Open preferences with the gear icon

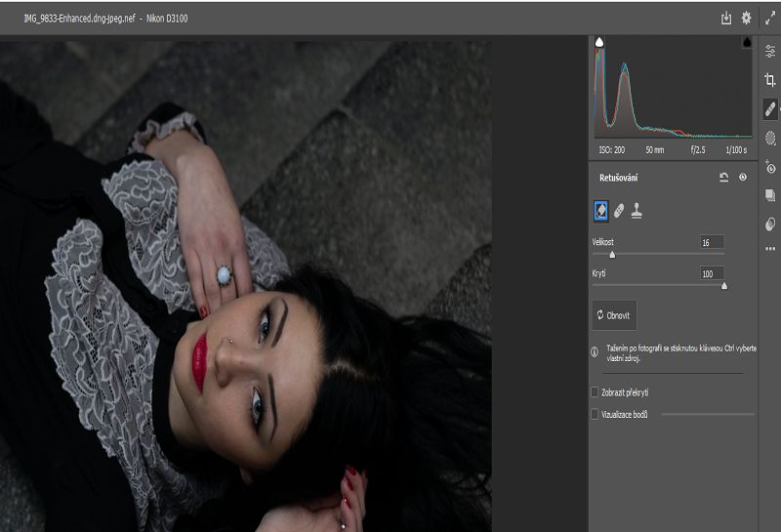tap(747, 18)
